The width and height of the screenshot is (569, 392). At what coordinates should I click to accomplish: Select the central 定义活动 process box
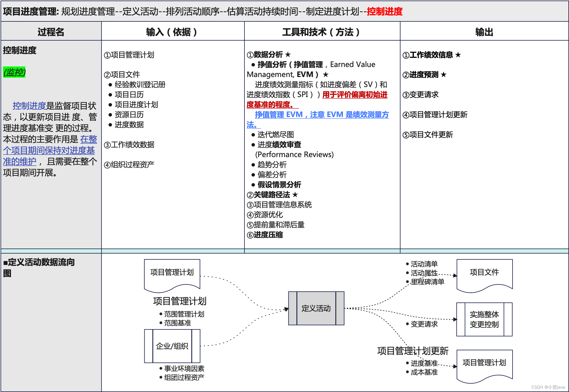(316, 308)
